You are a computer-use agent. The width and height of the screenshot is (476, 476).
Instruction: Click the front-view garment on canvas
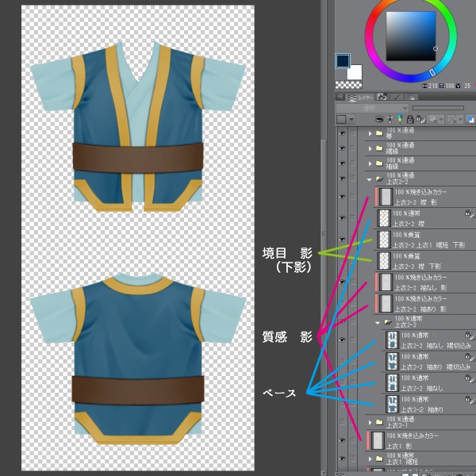click(138, 125)
